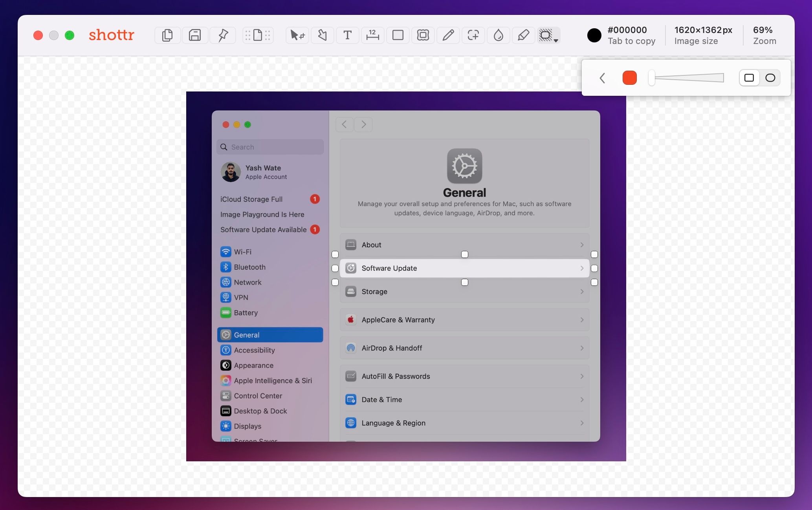This screenshot has height=510, width=812.
Task: Choose the ellipse shape option
Action: coord(770,78)
